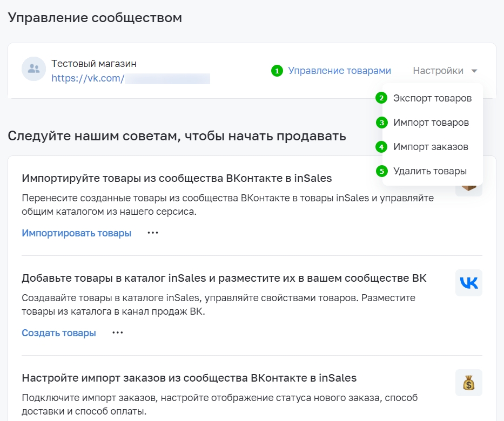The width and height of the screenshot is (504, 421).
Task: Open more options beside Создать товары
Action: coord(118,332)
